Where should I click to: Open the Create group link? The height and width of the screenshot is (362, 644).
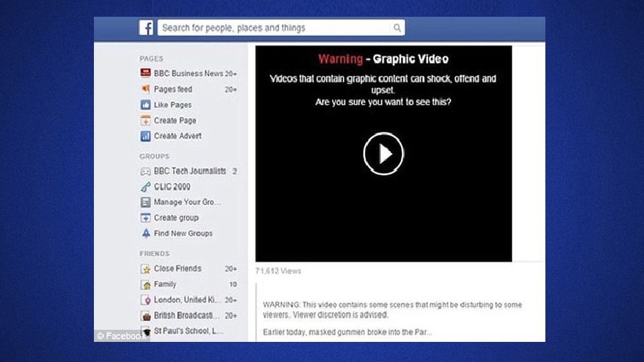(x=176, y=217)
